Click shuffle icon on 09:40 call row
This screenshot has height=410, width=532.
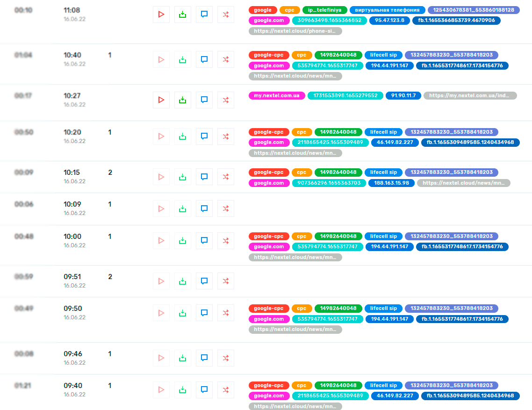pyautogui.click(x=226, y=389)
